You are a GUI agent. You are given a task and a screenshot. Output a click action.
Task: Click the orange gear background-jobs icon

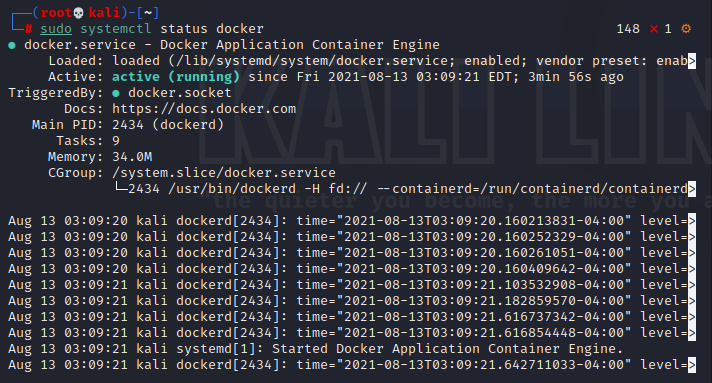pos(686,29)
